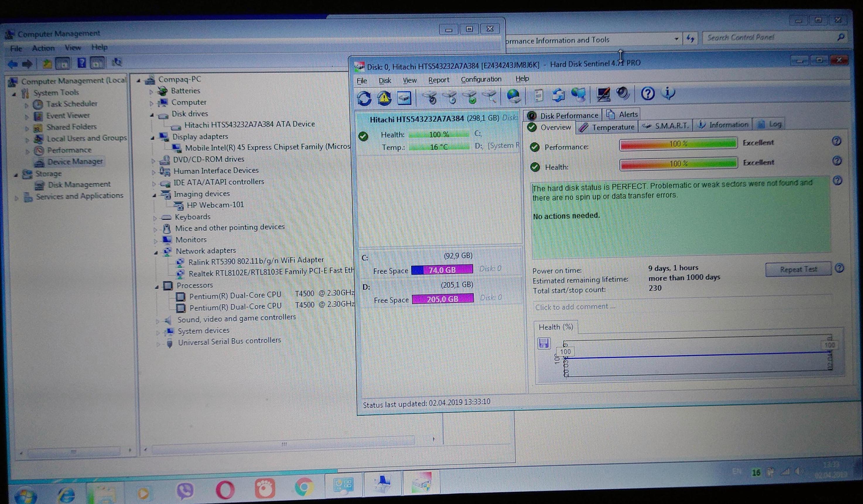Click the report document toolbar icon
This screenshot has height=504, width=863.
click(x=539, y=95)
